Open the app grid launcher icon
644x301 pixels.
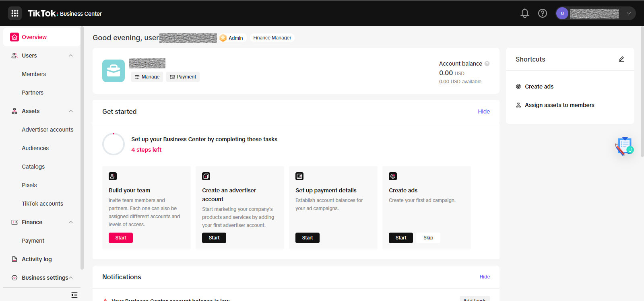[15, 13]
